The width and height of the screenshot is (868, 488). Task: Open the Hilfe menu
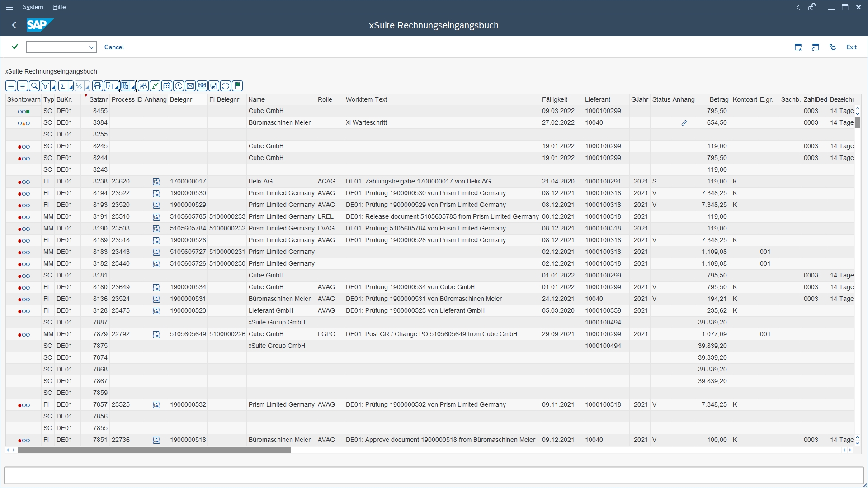click(x=59, y=7)
